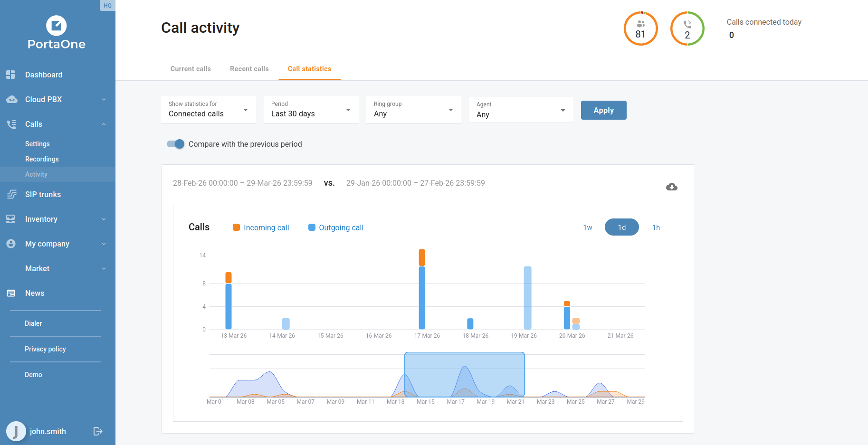Open the Show statistics for dropdown
Image resolution: width=868 pixels, height=445 pixels.
tap(208, 110)
